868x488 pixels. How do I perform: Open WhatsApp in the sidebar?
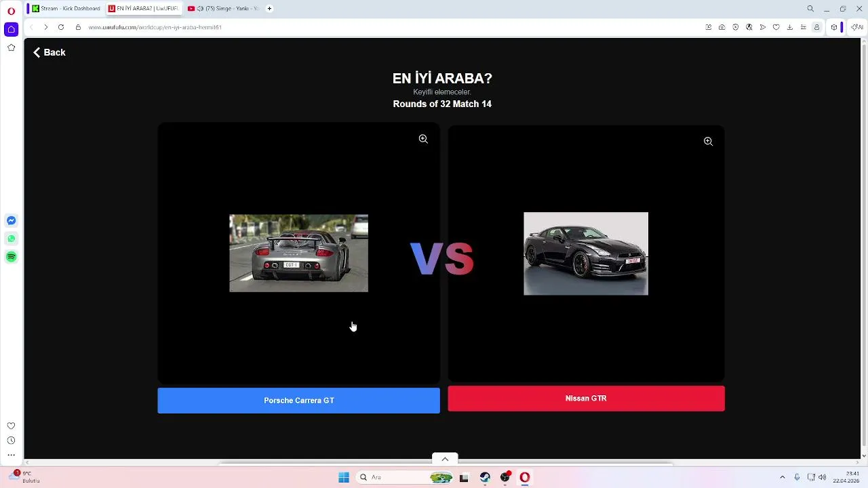[x=11, y=239]
